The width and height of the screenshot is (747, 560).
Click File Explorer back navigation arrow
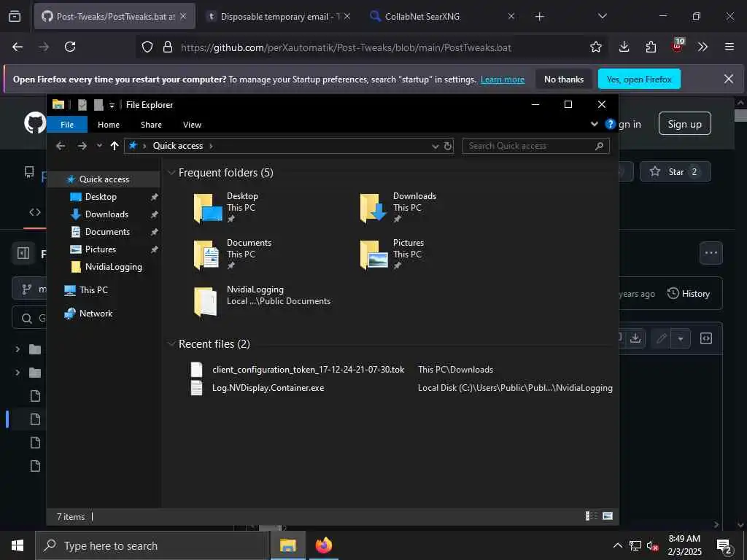point(61,146)
